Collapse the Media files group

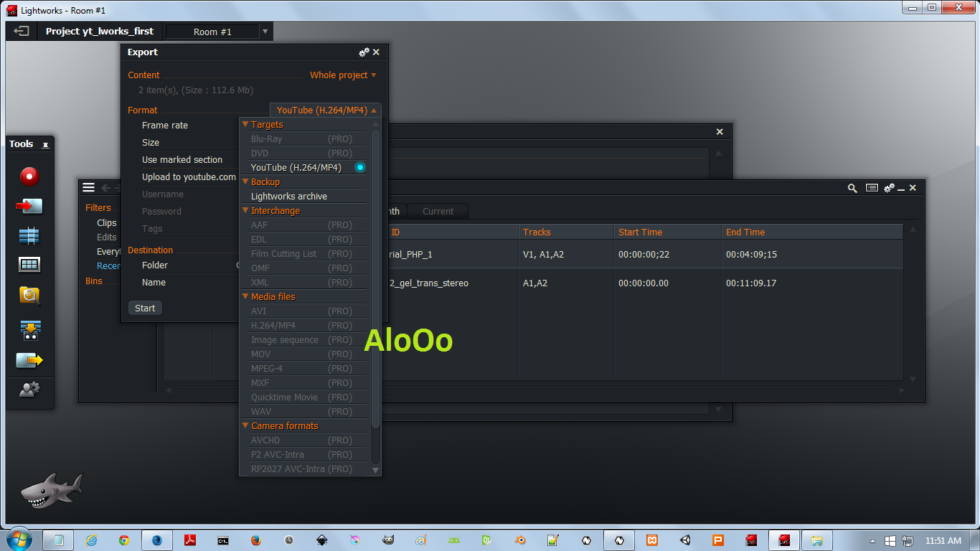(x=245, y=296)
